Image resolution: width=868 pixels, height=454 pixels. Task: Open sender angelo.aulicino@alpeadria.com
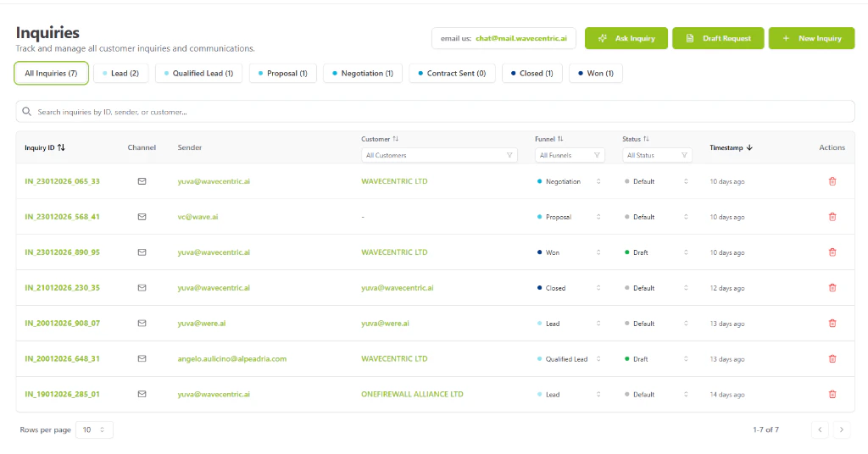232,359
